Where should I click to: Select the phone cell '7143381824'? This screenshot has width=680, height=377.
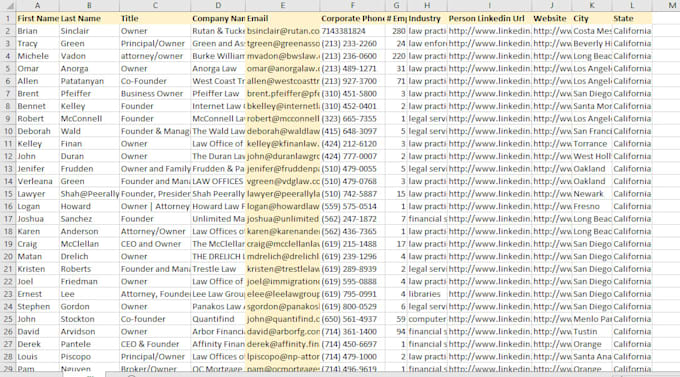[353, 31]
